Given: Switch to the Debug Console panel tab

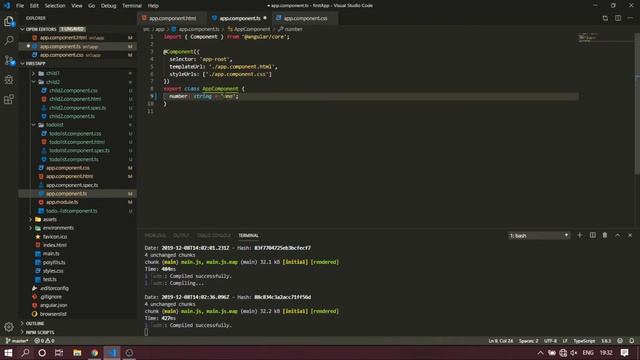Looking at the screenshot, I should tap(214, 236).
